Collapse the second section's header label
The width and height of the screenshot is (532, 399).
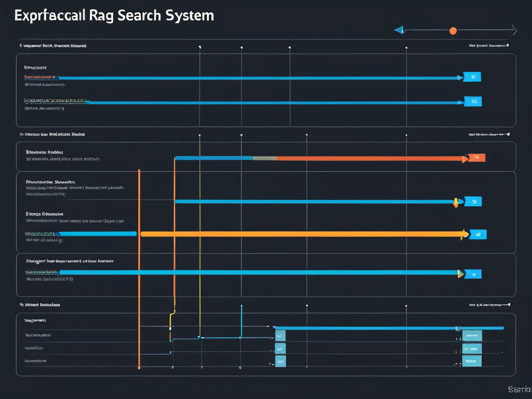[x=52, y=134]
